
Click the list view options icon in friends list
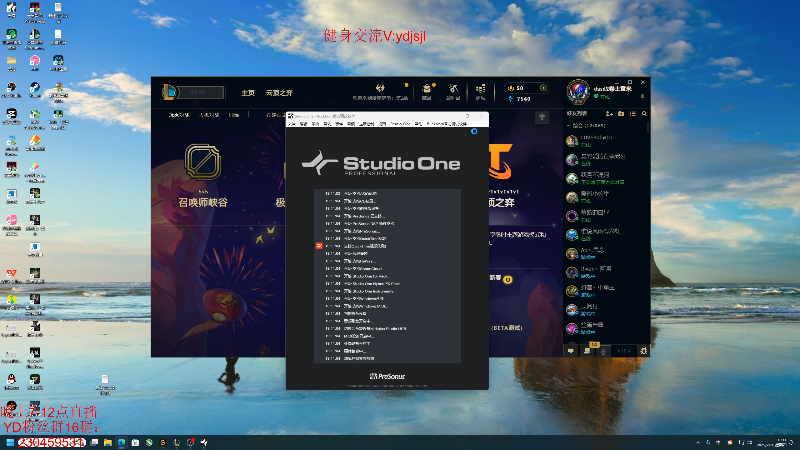633,114
